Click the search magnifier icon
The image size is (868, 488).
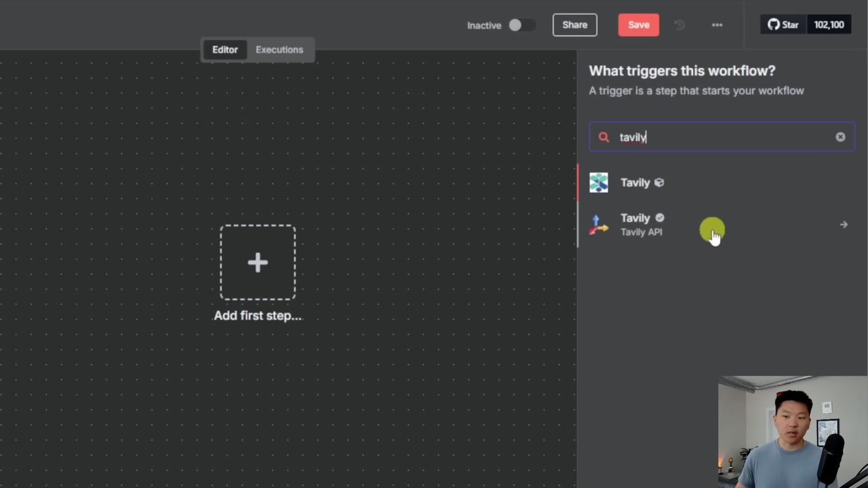pyautogui.click(x=604, y=137)
